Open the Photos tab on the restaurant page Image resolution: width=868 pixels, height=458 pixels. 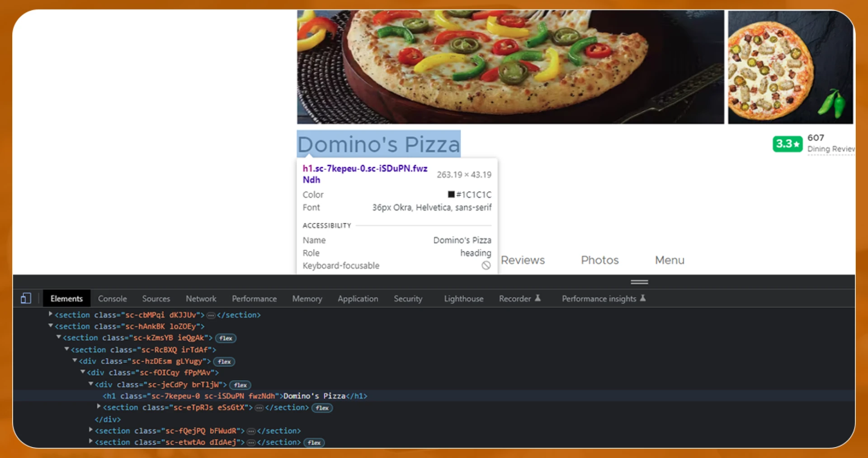coord(599,260)
